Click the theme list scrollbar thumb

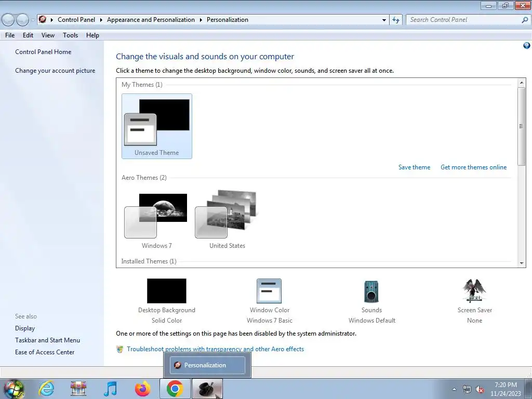[522, 126]
